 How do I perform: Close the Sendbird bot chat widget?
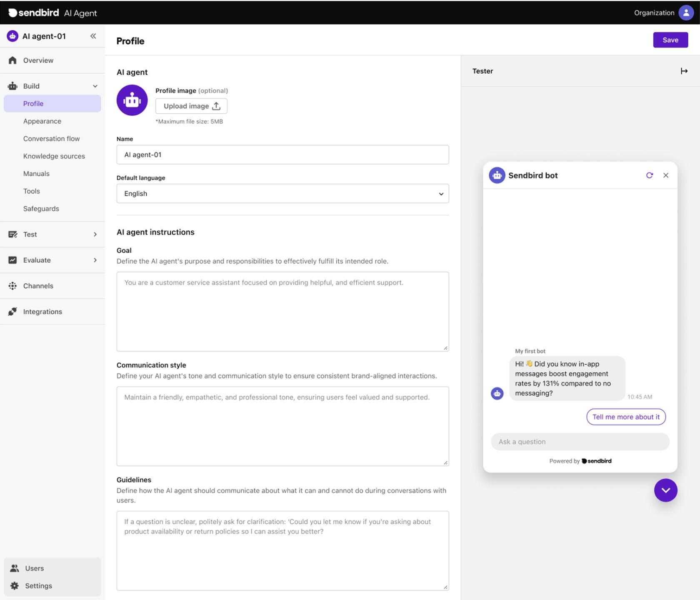(665, 175)
